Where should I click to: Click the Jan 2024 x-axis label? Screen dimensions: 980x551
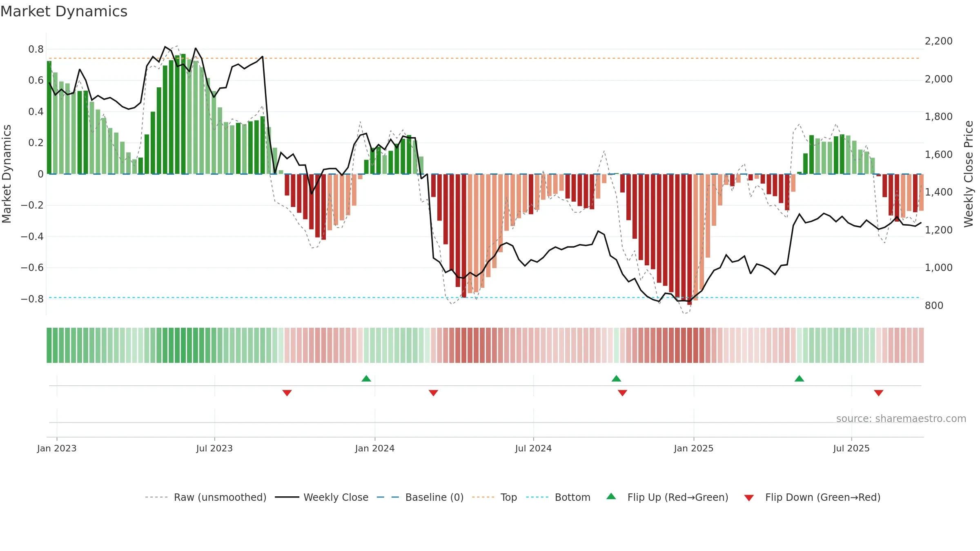375,448
